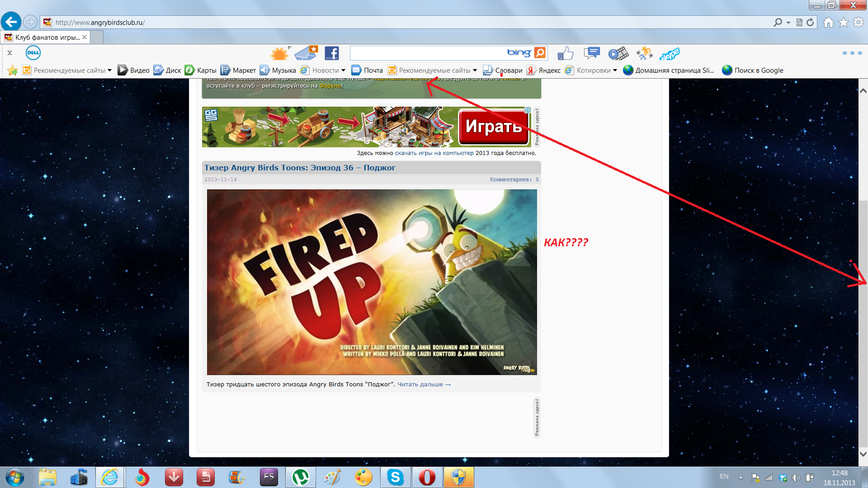Toggle the compatibility view icon
The width and height of the screenshot is (868, 488).
[x=799, y=22]
